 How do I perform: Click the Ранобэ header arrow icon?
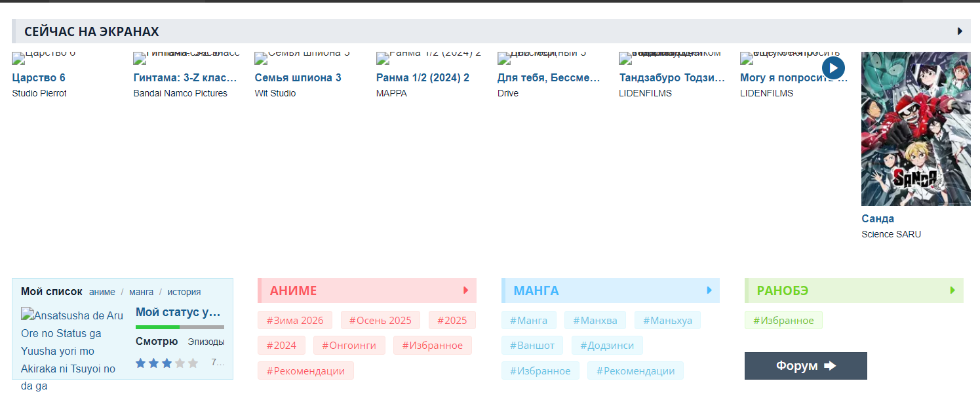coord(952,290)
